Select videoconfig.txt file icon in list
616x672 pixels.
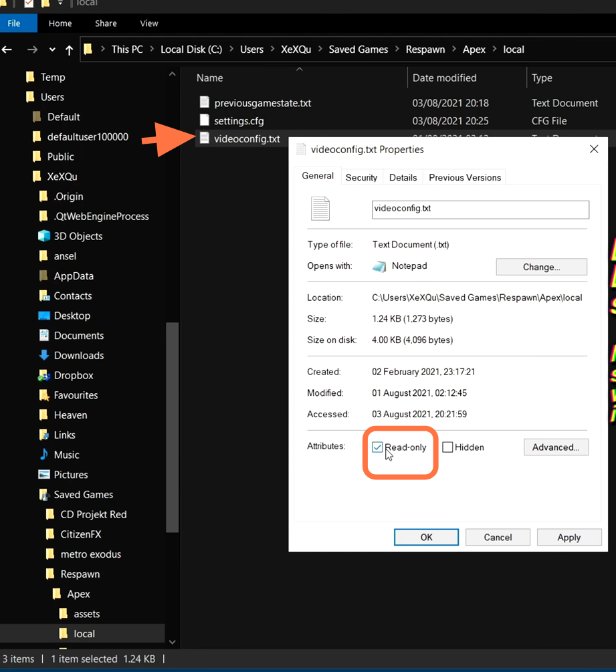(x=205, y=138)
